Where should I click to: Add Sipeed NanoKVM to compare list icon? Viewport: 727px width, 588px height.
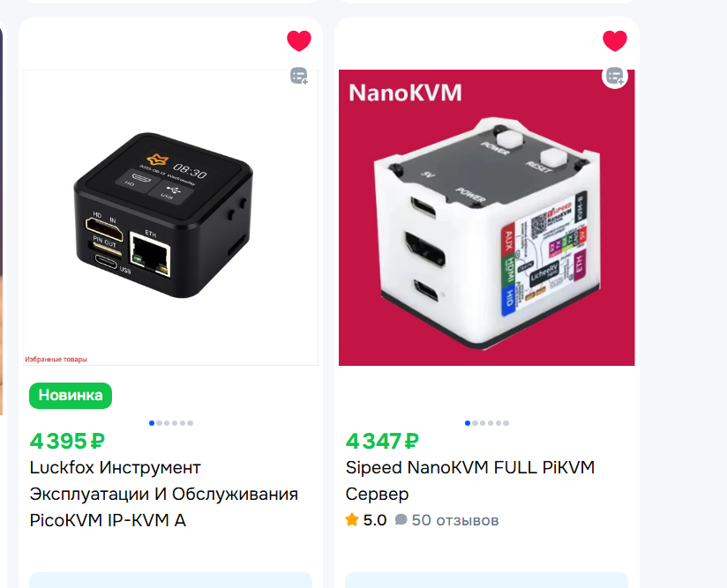click(x=615, y=76)
